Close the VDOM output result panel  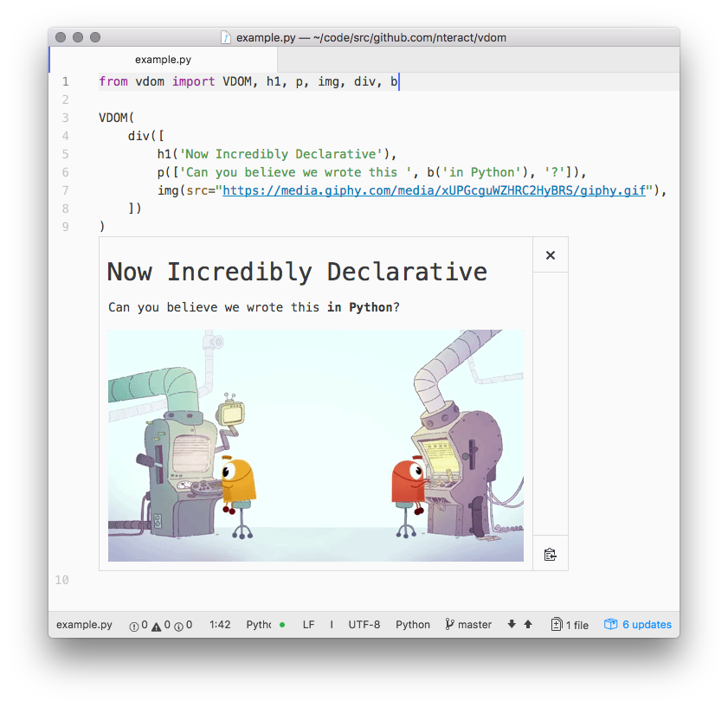(551, 255)
